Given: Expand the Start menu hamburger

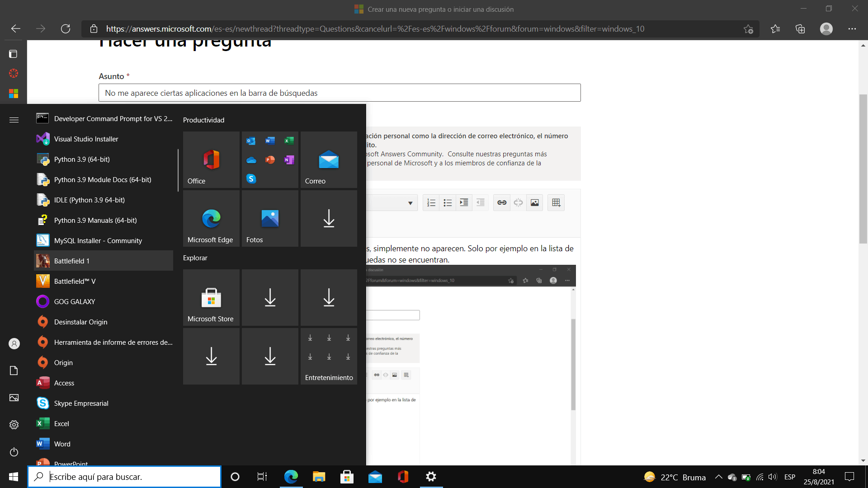Looking at the screenshot, I should click(14, 120).
